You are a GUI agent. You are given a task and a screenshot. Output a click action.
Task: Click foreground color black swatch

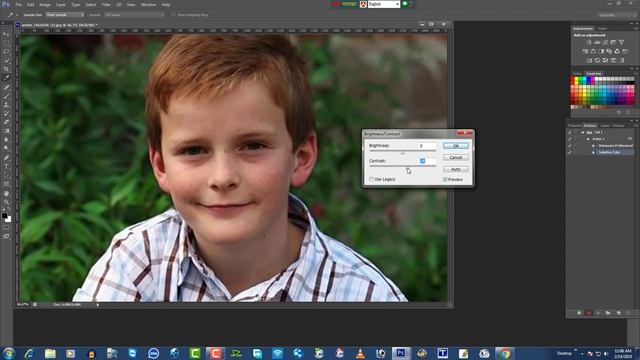(x=4, y=216)
